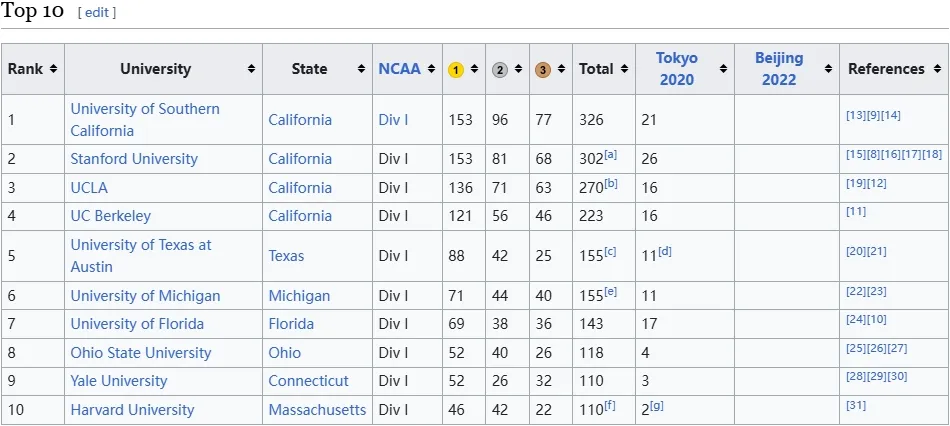Sort by NCAA column sort arrows
The width and height of the screenshot is (950, 426).
[431, 69]
